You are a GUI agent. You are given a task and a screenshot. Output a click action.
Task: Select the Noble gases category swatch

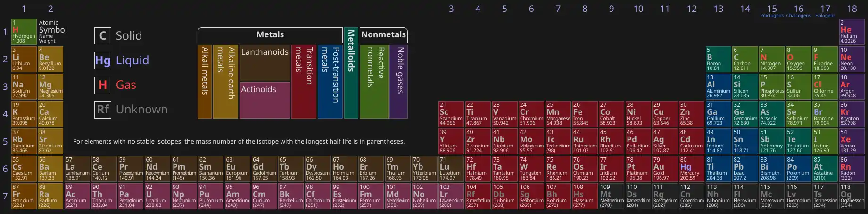tap(399, 81)
